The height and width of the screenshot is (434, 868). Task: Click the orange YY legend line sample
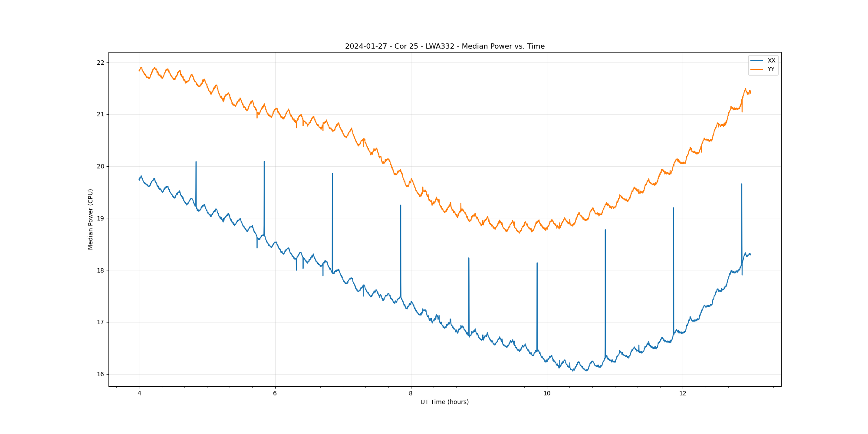coord(757,69)
